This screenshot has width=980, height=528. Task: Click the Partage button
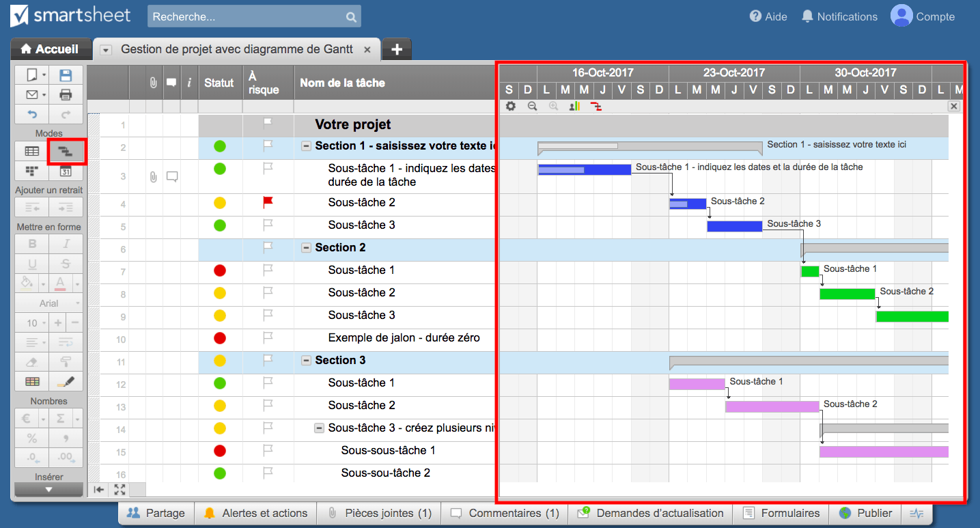click(156, 513)
